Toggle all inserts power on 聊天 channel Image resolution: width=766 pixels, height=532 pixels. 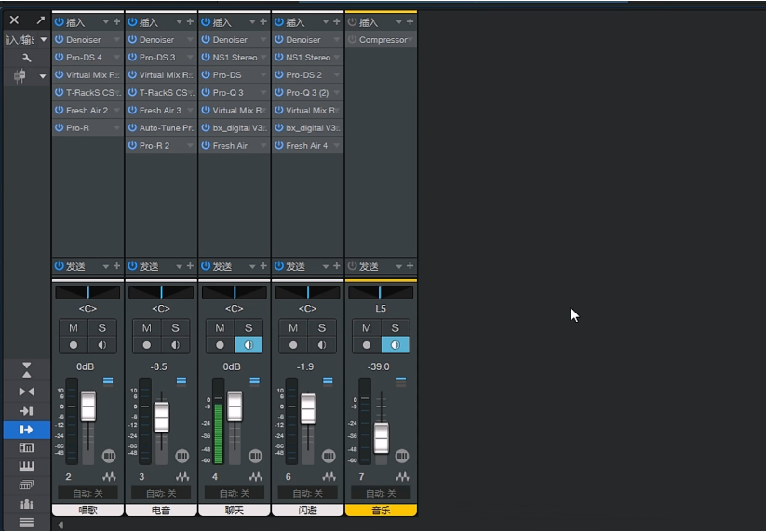[x=206, y=22]
